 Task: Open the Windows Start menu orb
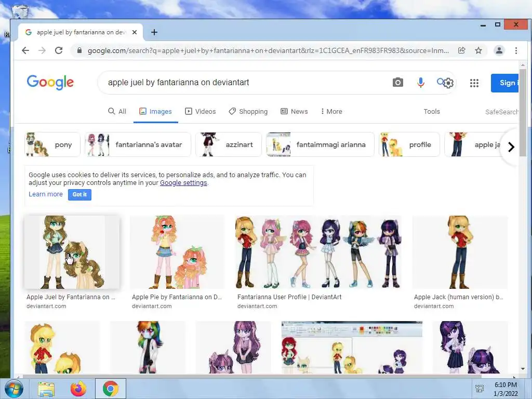[x=14, y=389]
